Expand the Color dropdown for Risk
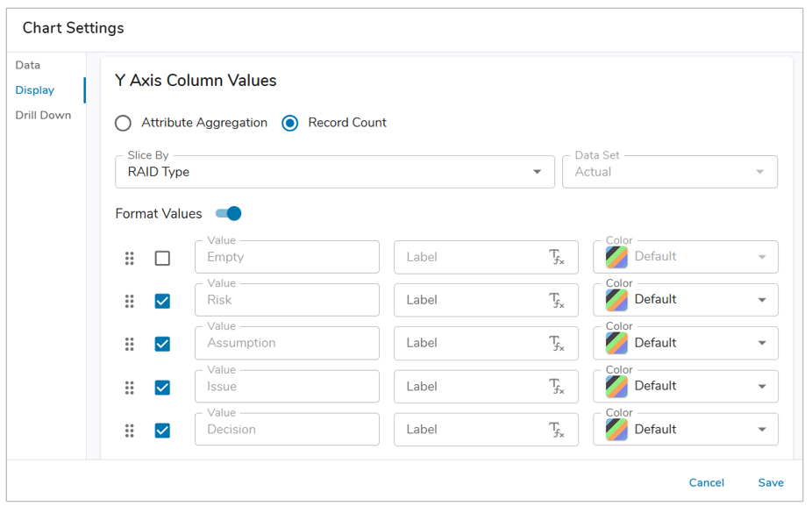 [x=761, y=300]
